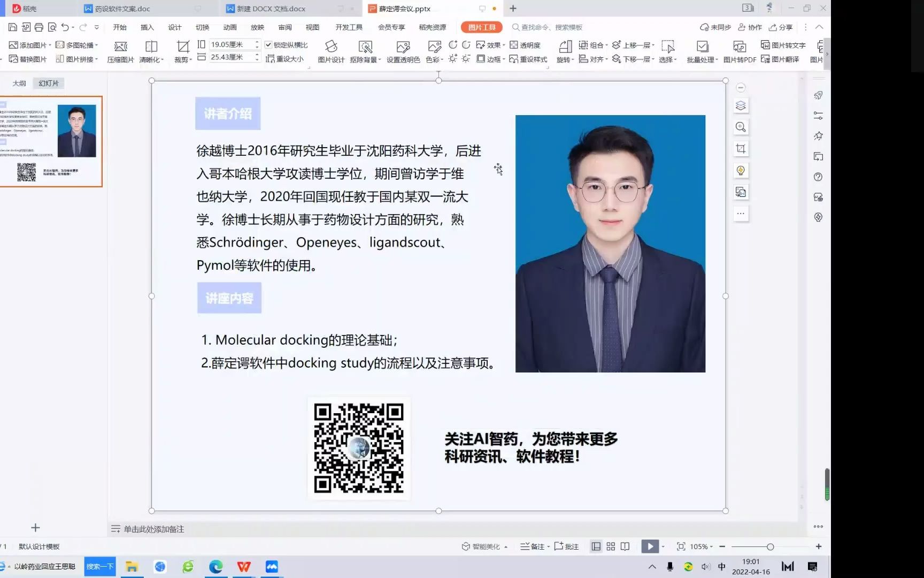
Task: Click the microphone icon in system tray
Action: (670, 567)
